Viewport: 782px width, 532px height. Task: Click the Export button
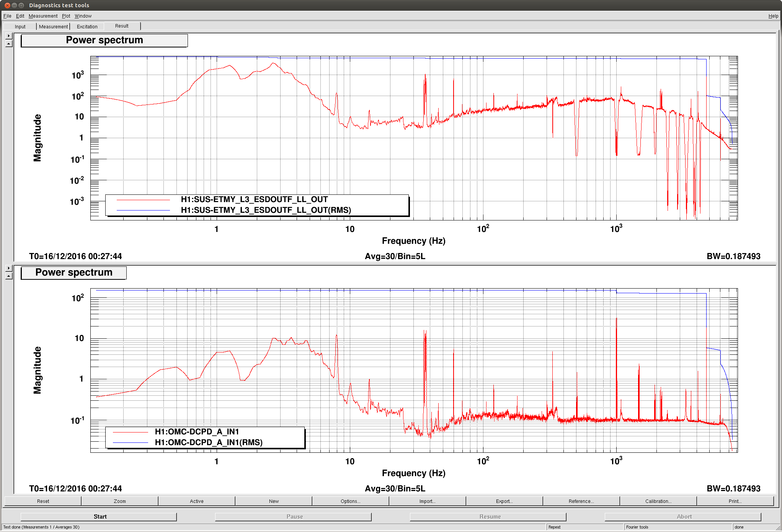(x=504, y=501)
